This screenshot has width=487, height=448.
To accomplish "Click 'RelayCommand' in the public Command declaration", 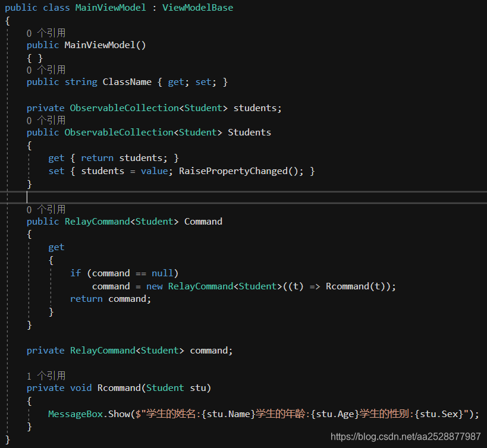I will click(x=97, y=222).
